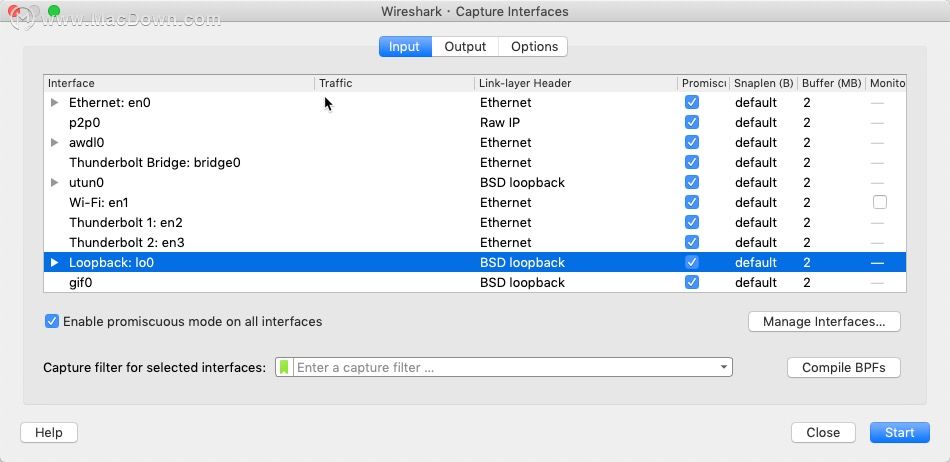Switch to the Input tab
Screen dimensions: 950x462
tap(405, 47)
